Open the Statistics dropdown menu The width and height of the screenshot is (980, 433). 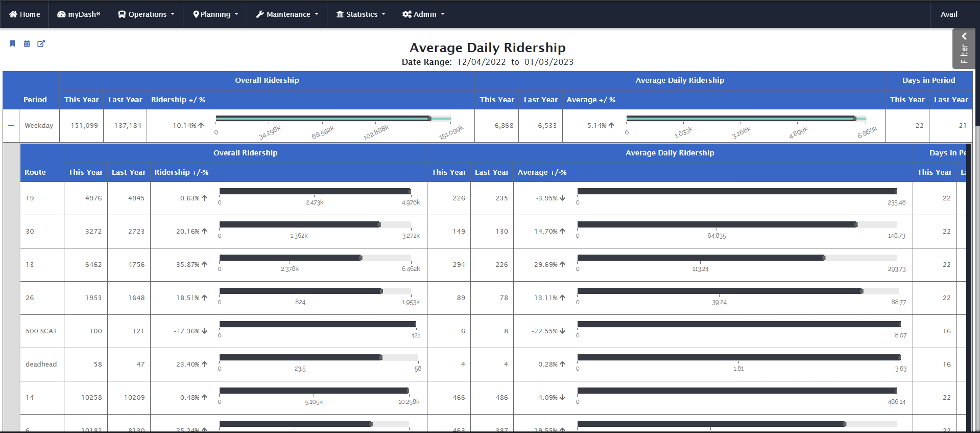[361, 14]
